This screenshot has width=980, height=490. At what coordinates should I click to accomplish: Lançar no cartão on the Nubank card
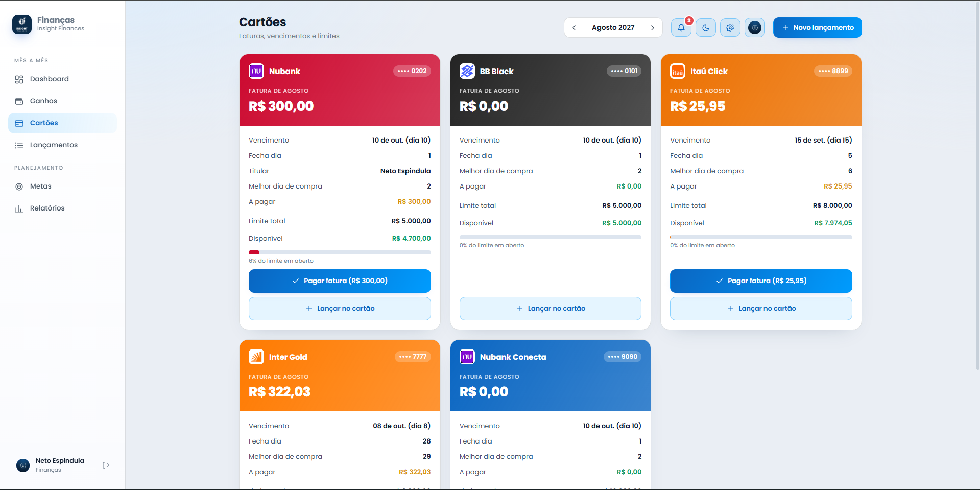coord(340,309)
